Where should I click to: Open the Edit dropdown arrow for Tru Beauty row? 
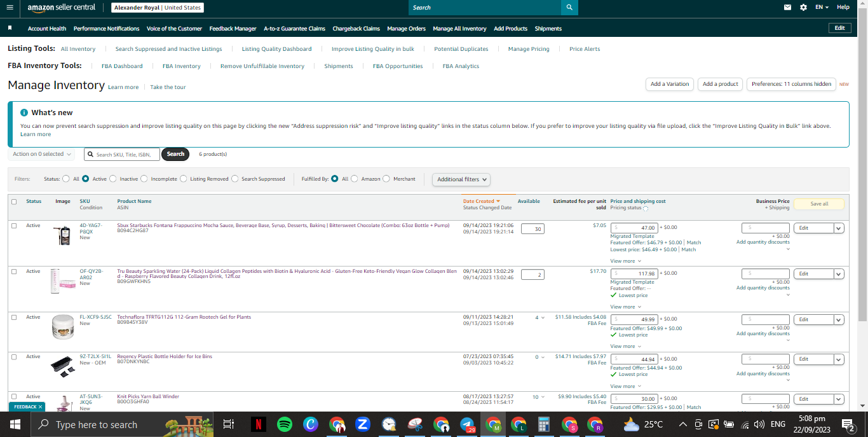click(839, 274)
